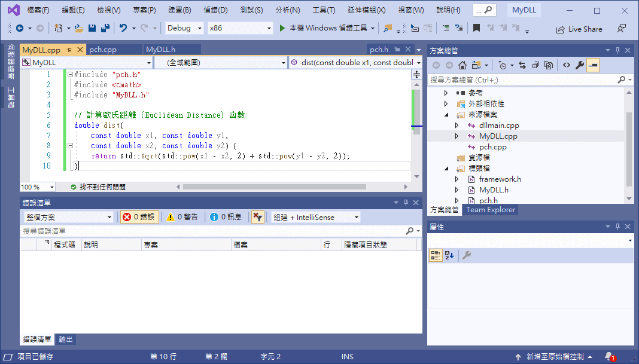
Task: Open the 整個方案 scope dropdown
Action: point(68,217)
